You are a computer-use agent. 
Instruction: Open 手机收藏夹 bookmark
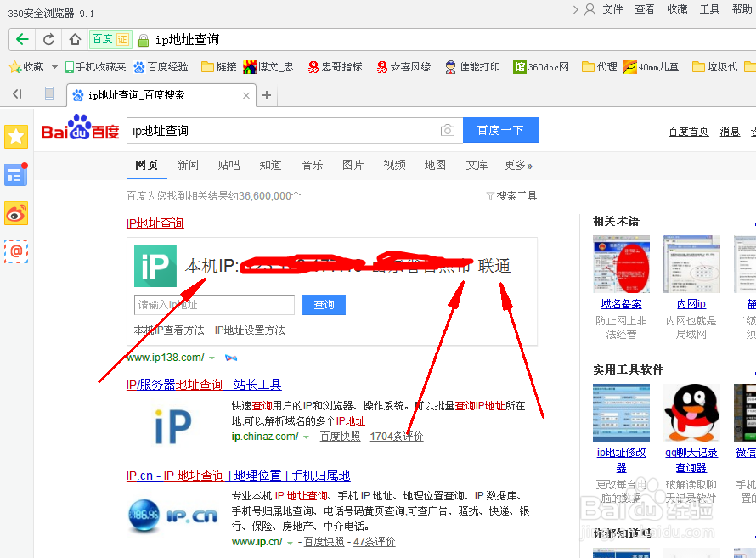click(95, 67)
